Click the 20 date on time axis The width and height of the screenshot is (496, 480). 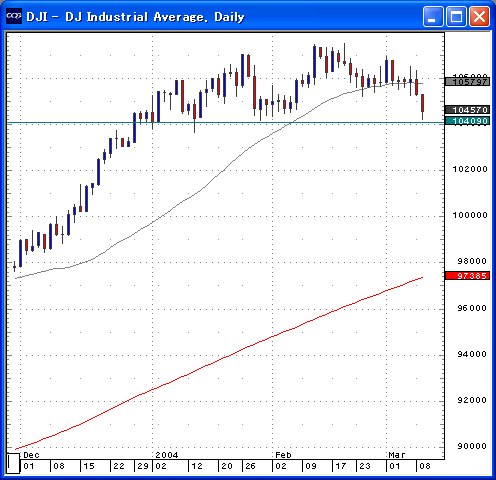coord(227,466)
